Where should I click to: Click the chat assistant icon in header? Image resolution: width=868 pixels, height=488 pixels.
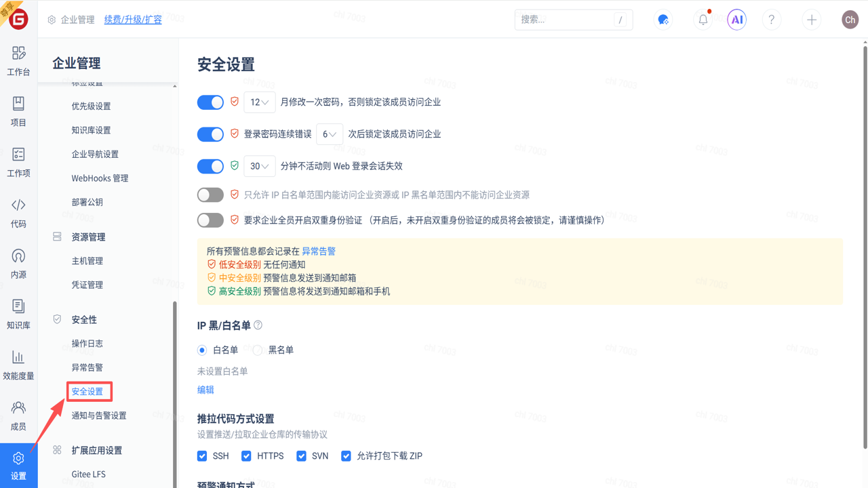point(663,20)
